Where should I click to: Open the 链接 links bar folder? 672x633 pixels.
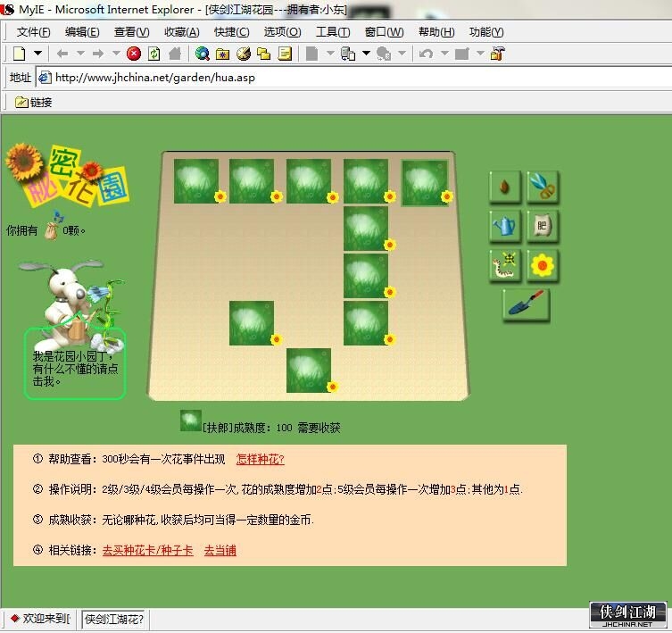click(33, 102)
